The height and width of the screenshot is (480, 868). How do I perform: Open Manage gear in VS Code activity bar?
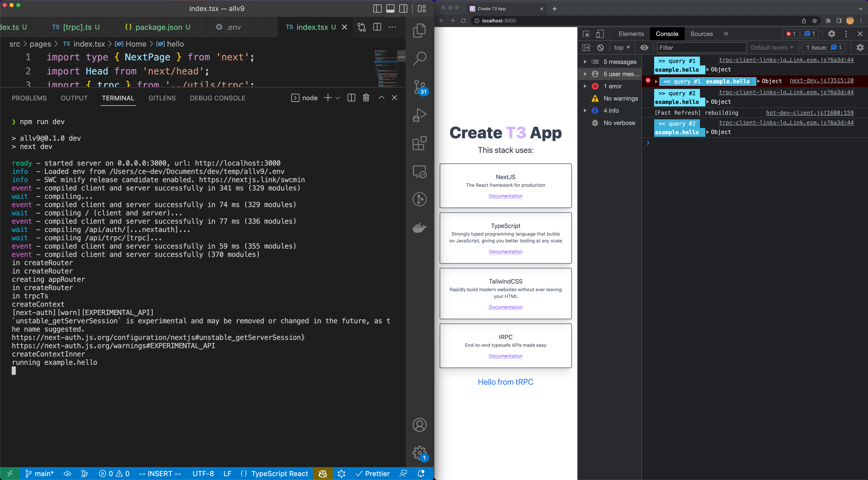click(420, 453)
